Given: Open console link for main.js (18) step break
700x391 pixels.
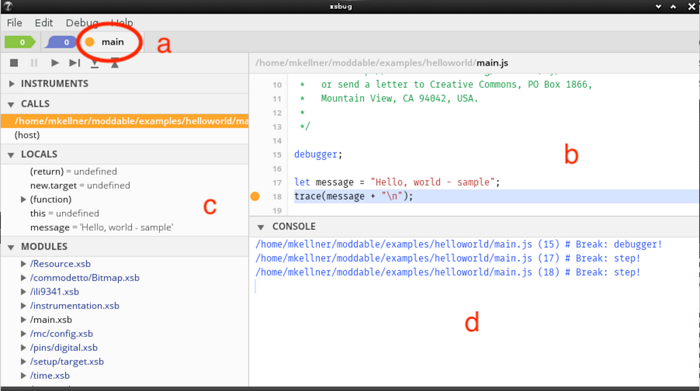Looking at the screenshot, I should pyautogui.click(x=448, y=272).
